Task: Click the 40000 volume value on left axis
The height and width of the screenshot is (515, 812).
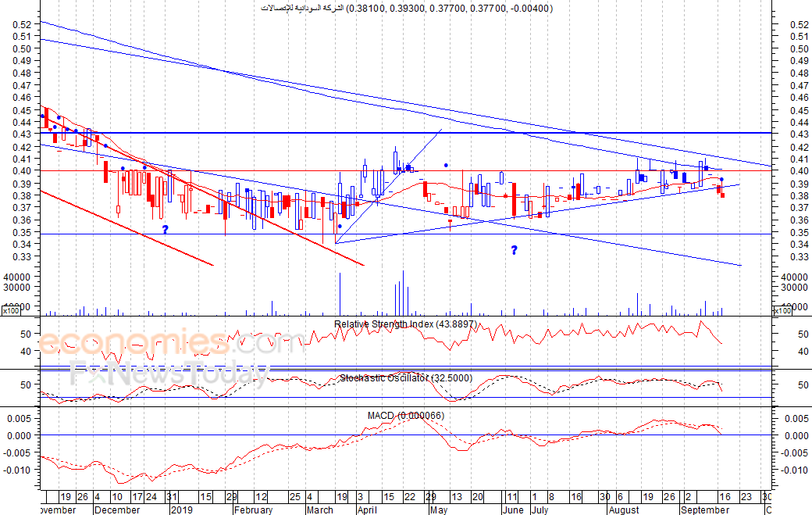Action: click(x=17, y=277)
